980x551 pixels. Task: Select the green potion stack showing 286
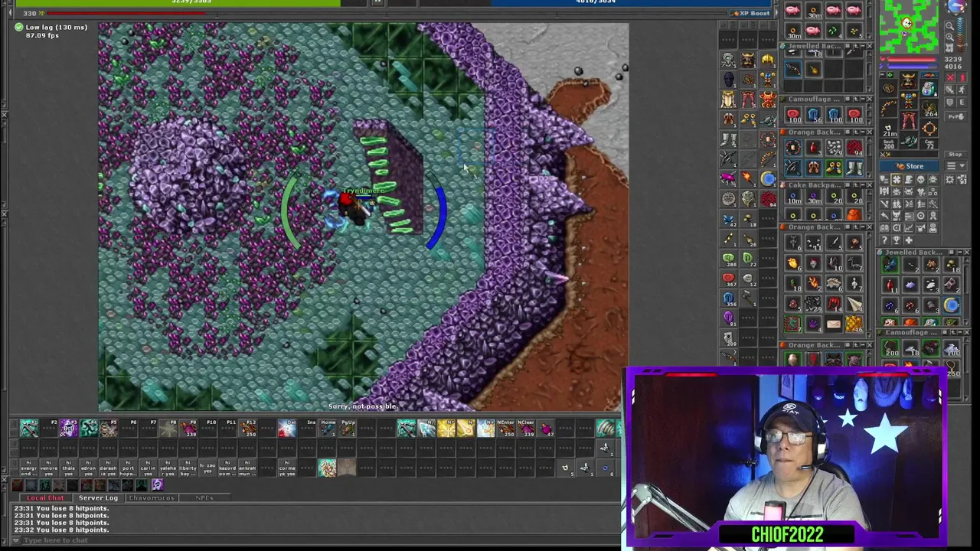[x=728, y=258]
